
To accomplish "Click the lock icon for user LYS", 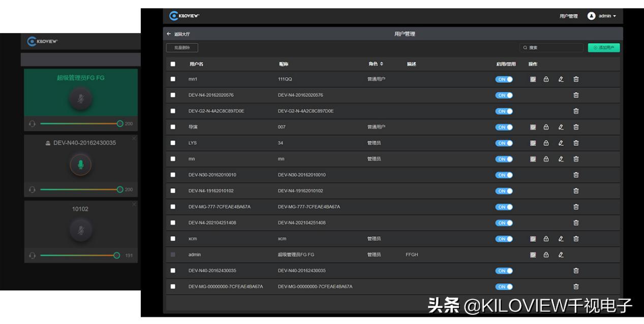I will pyautogui.click(x=545, y=143).
